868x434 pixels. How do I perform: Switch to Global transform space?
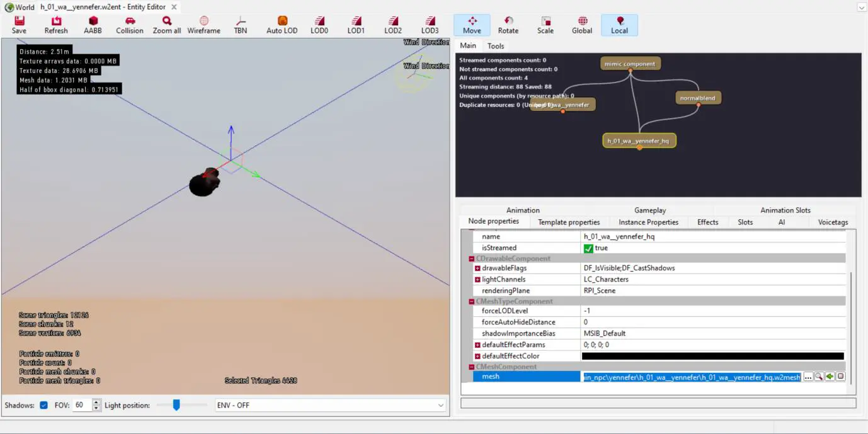582,25
